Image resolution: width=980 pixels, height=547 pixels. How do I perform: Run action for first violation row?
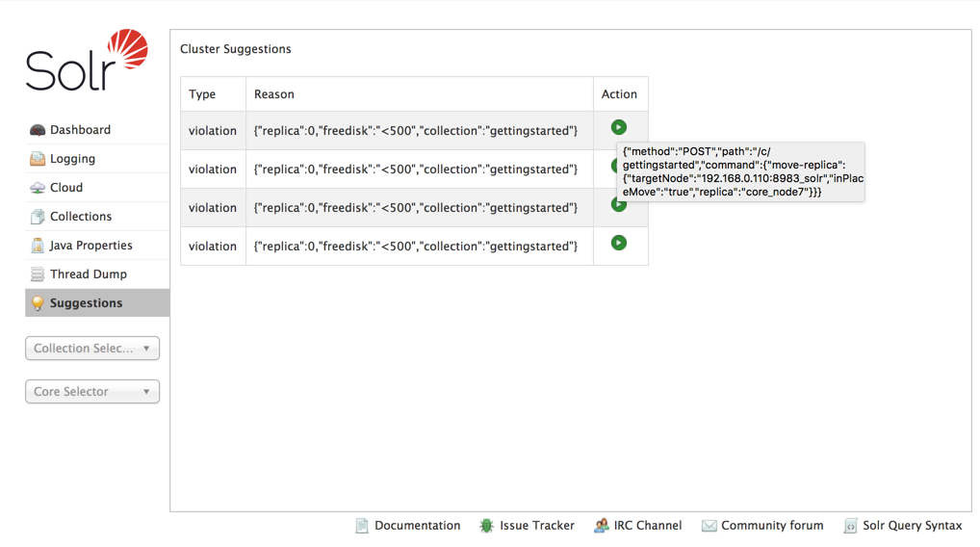619,127
